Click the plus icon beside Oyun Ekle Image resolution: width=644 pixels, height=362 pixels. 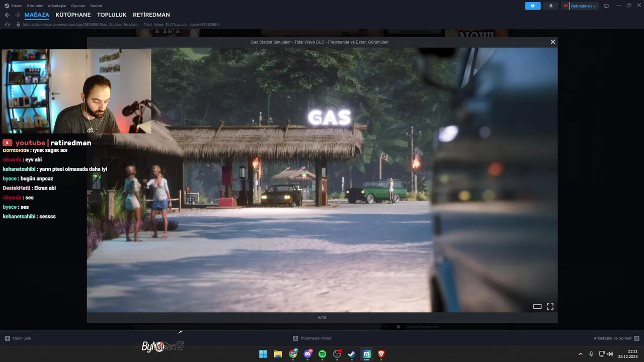pos(8,338)
